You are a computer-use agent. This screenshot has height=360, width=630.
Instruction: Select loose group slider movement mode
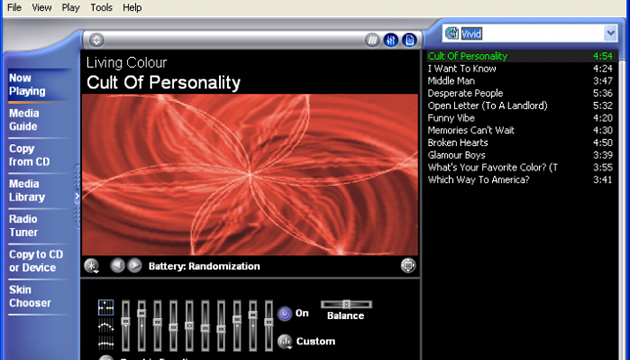click(x=106, y=325)
